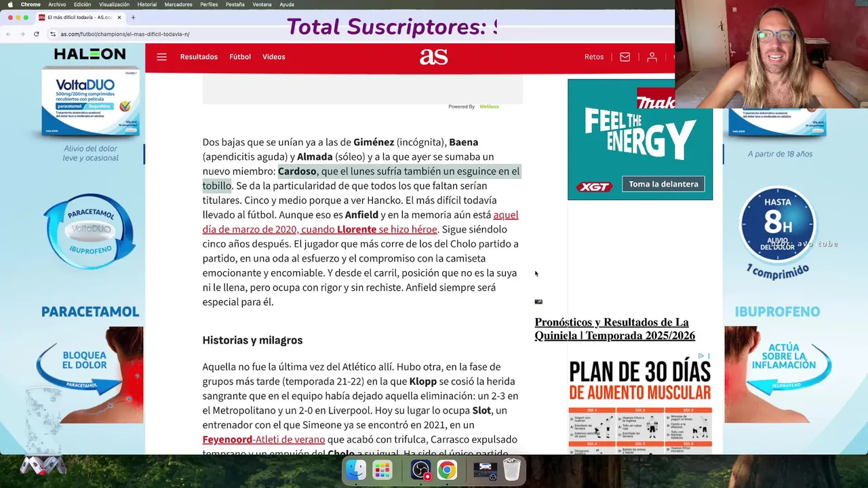Click the address bar URL
Screen dimensions: 868x488
click(125, 34)
